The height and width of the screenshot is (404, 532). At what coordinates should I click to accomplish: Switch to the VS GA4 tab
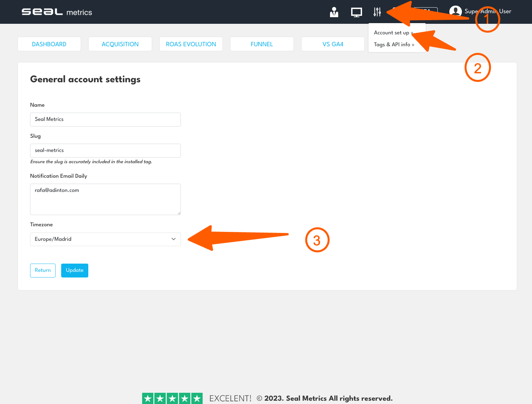pyautogui.click(x=333, y=44)
